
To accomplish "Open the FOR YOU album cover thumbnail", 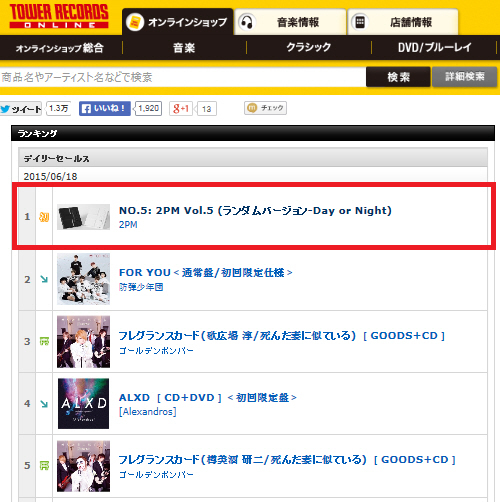I will click(83, 279).
